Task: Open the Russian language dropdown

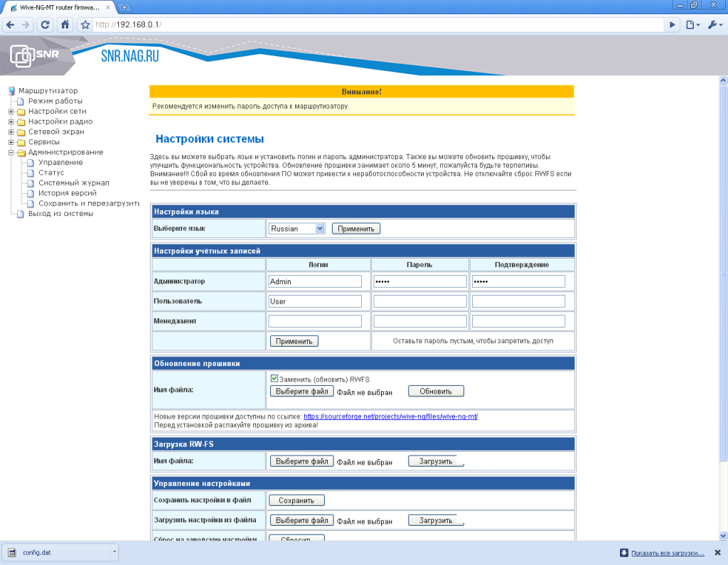Action: pos(296,228)
